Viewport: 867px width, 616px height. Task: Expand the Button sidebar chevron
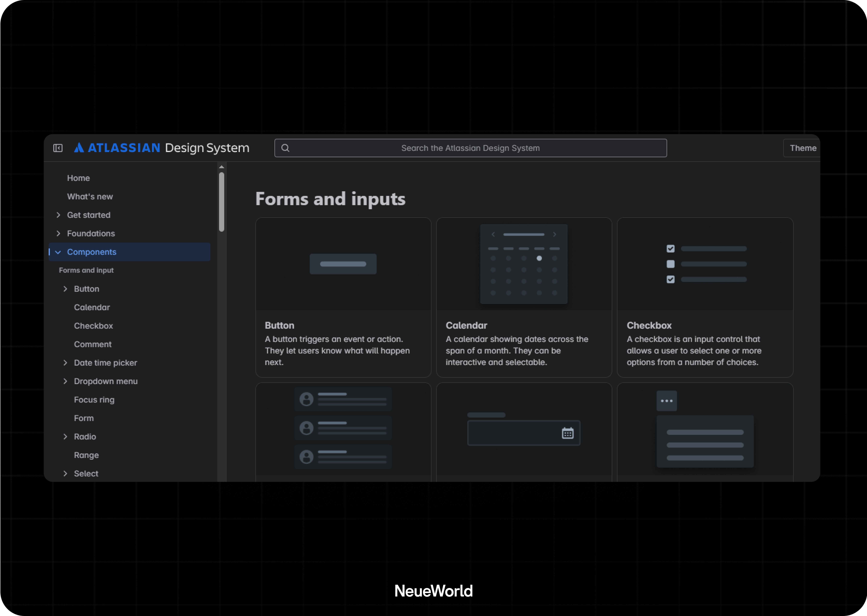click(x=65, y=289)
